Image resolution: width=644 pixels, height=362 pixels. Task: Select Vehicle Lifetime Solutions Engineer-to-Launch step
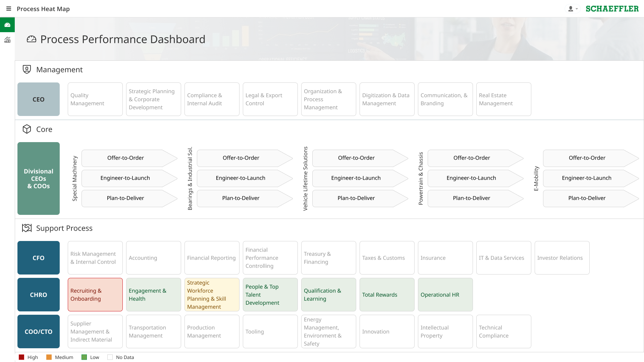(360, 178)
